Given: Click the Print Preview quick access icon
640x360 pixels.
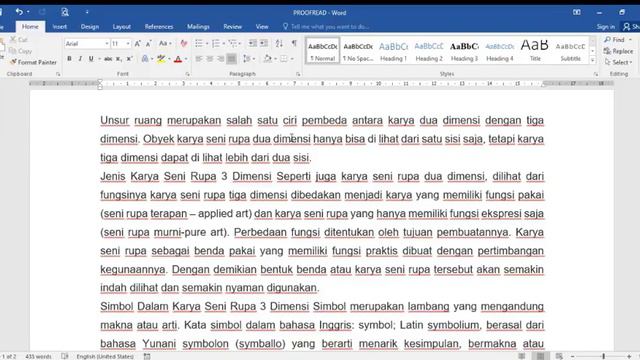Looking at the screenshot, I should coord(64,12).
